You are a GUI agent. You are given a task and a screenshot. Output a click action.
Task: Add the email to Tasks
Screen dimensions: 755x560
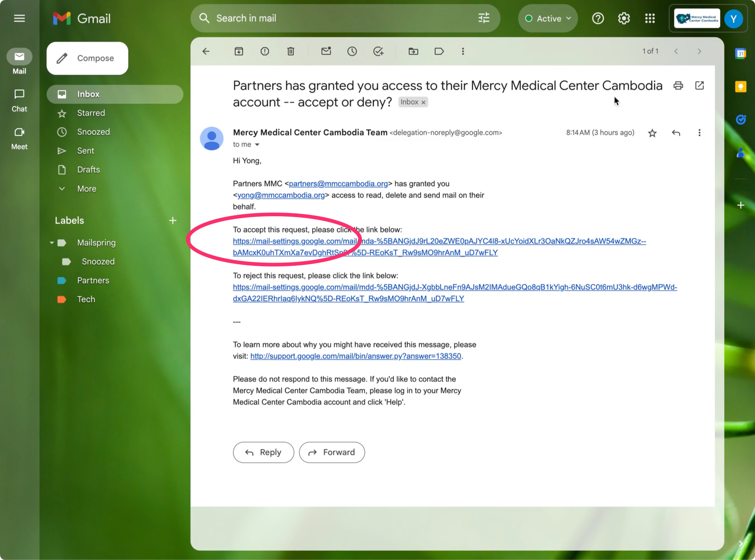379,51
